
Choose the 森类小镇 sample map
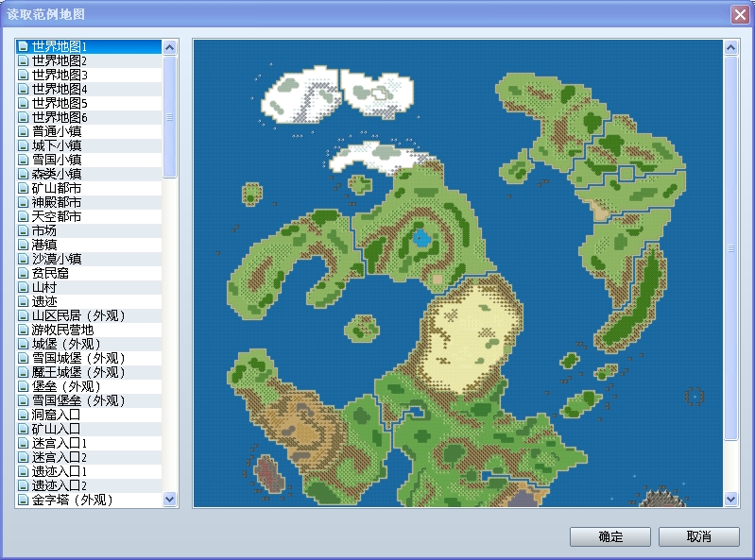(x=89, y=174)
